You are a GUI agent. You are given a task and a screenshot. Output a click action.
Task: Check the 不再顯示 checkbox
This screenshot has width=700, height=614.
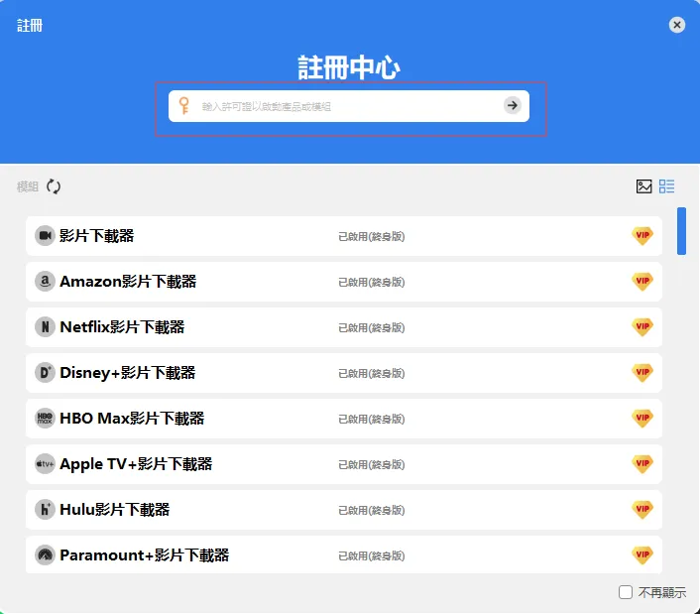pos(626,592)
